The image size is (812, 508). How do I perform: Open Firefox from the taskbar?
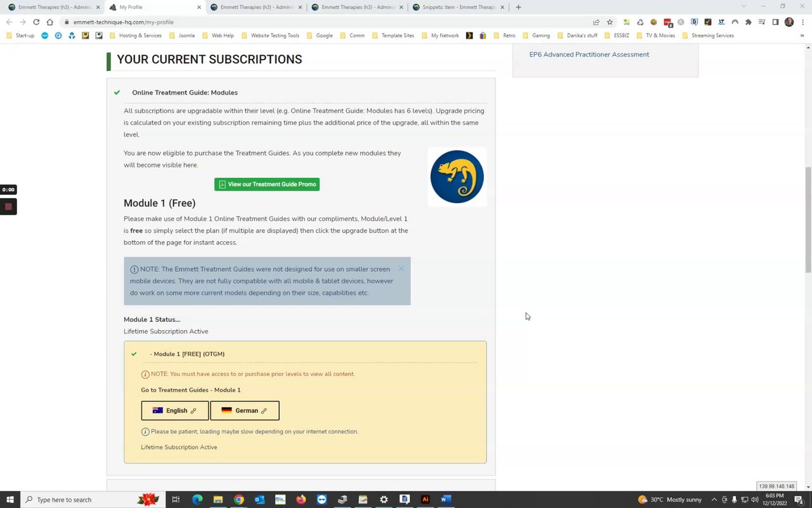[301, 500]
